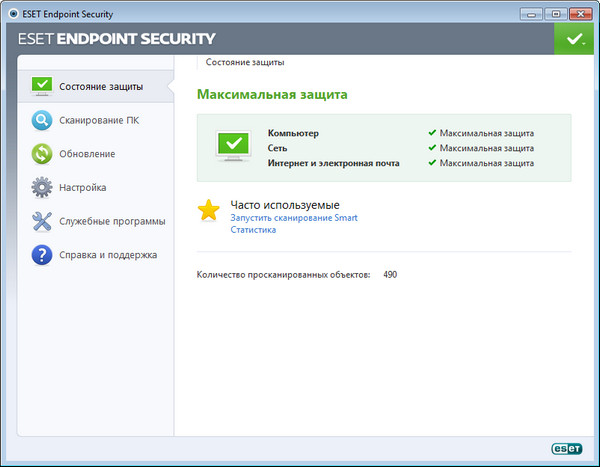Image resolution: width=600 pixels, height=467 pixels.
Task: Click the Сеть protection entry
Action: (x=277, y=148)
